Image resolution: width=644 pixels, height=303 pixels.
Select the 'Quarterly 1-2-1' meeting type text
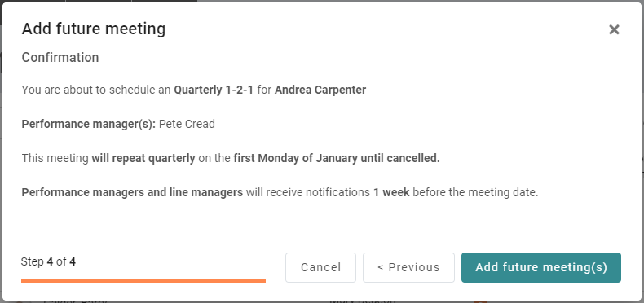coord(214,90)
